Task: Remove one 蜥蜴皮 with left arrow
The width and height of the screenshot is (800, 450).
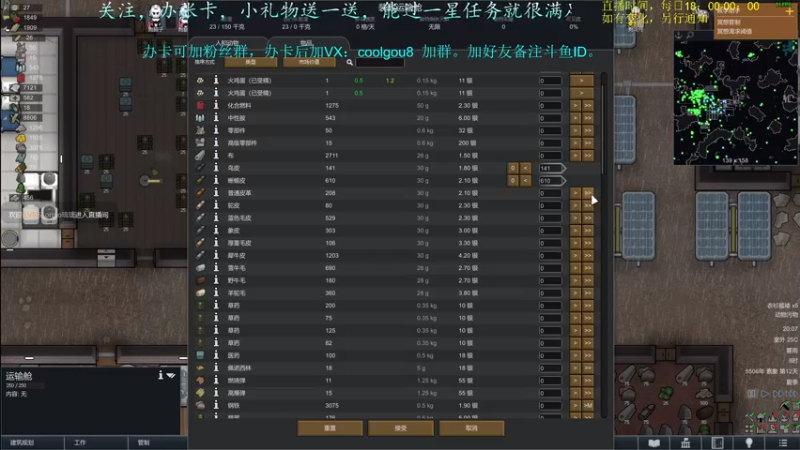Action: coord(526,181)
